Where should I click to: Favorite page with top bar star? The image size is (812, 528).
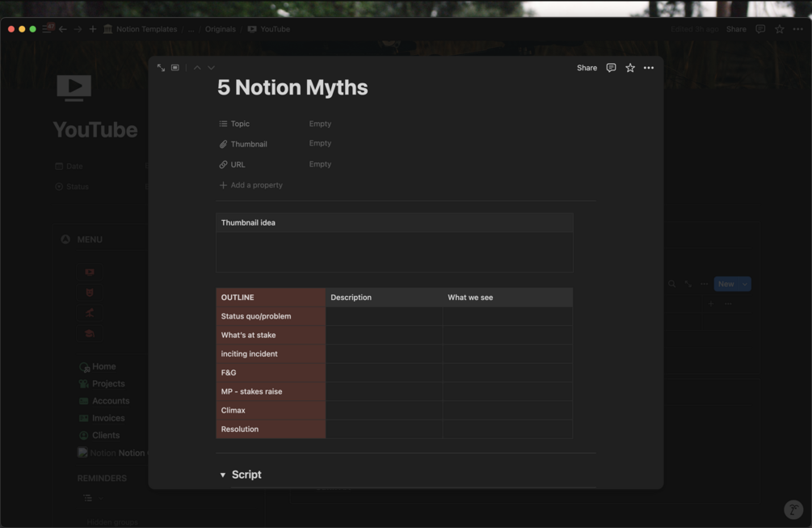click(780, 29)
